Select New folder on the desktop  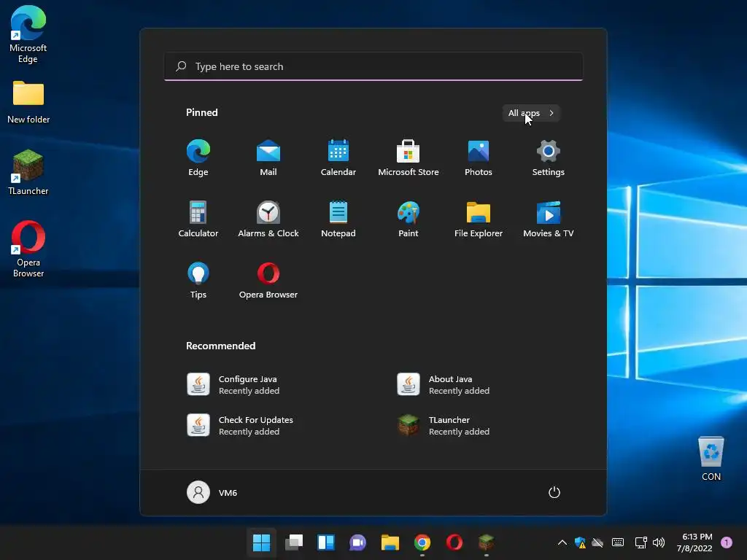point(28,102)
